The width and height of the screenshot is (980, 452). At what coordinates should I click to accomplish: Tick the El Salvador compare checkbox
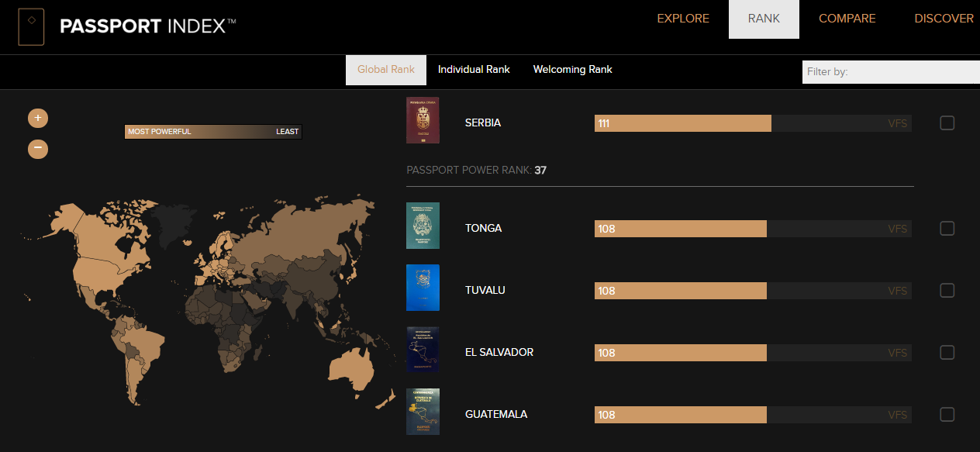click(947, 352)
